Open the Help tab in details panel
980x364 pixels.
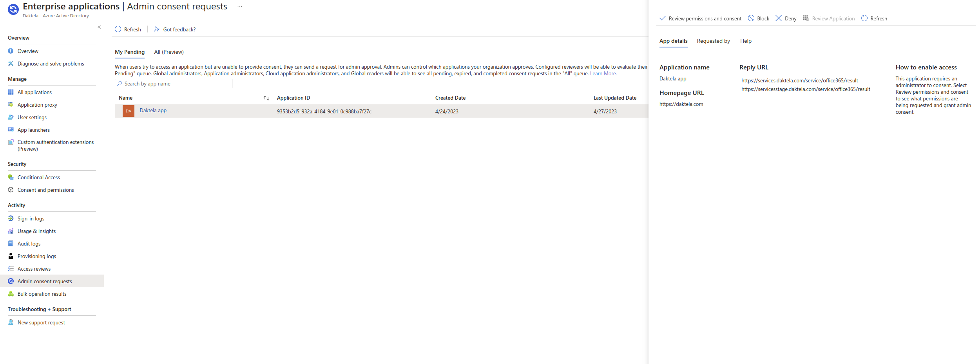tap(746, 41)
